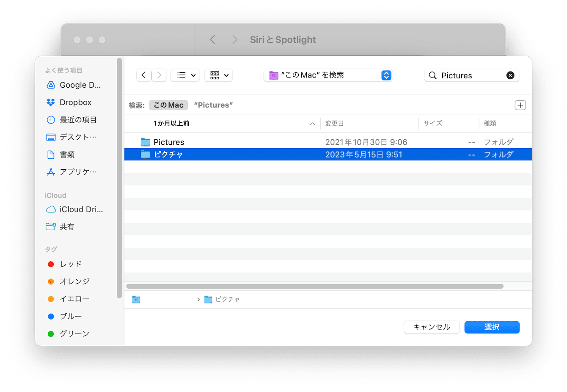Open Google Drive in the sidebar
This screenshot has height=392, width=567.
(74, 85)
